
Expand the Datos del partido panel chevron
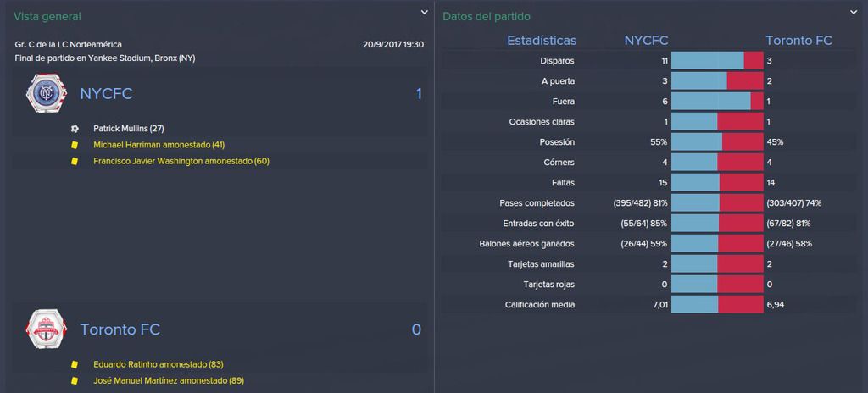click(854, 12)
